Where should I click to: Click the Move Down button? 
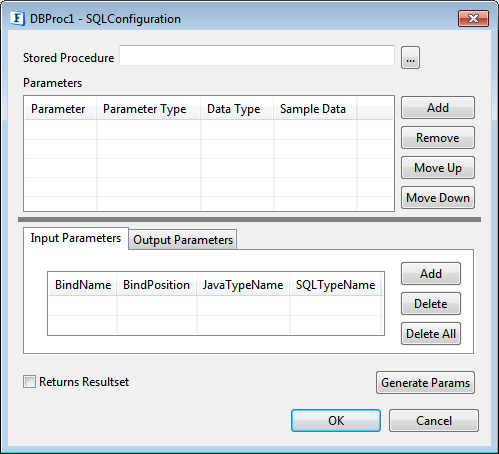(x=438, y=197)
